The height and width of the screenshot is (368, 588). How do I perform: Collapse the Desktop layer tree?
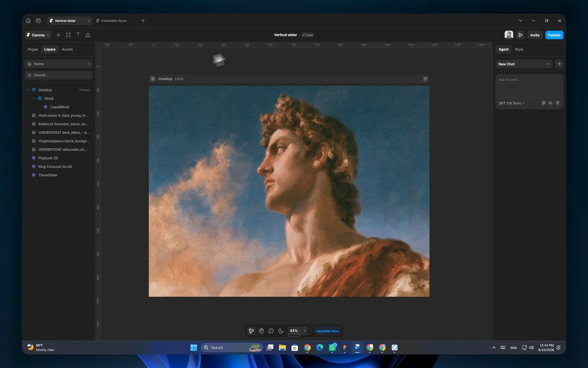click(28, 90)
